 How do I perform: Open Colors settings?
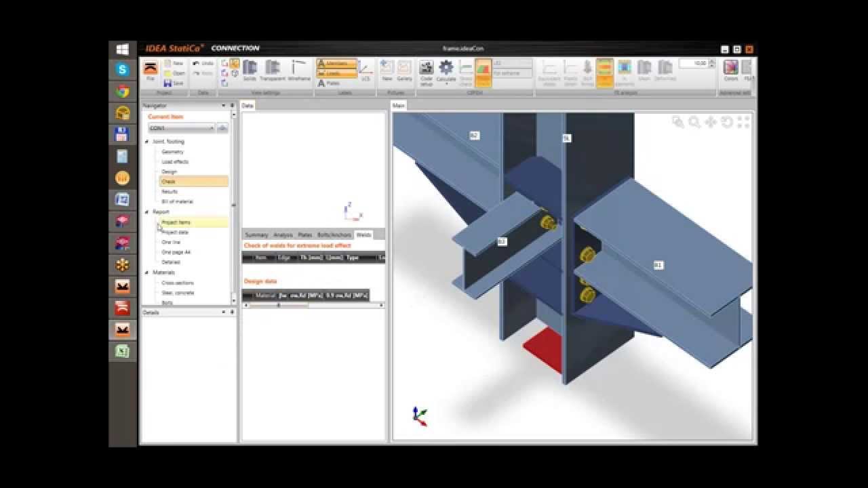(730, 70)
